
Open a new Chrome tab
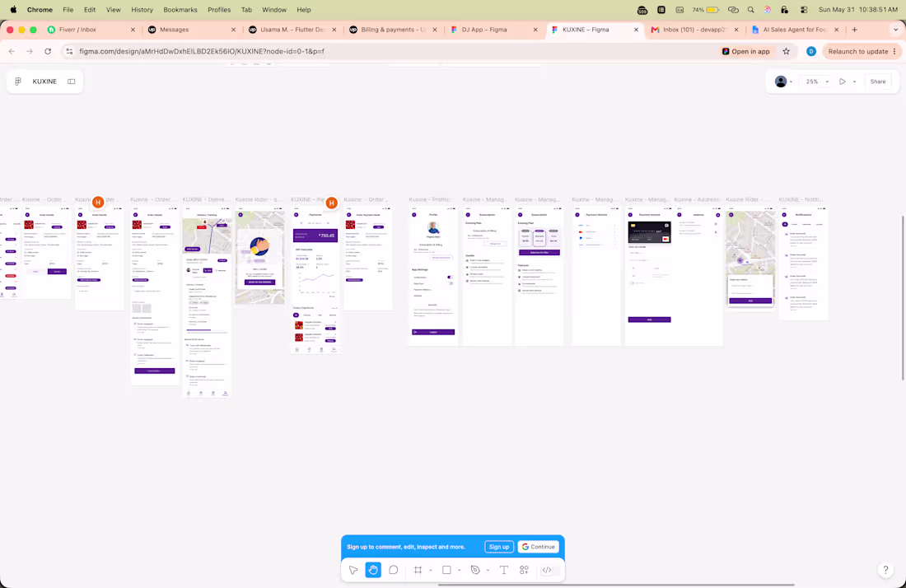tap(855, 30)
